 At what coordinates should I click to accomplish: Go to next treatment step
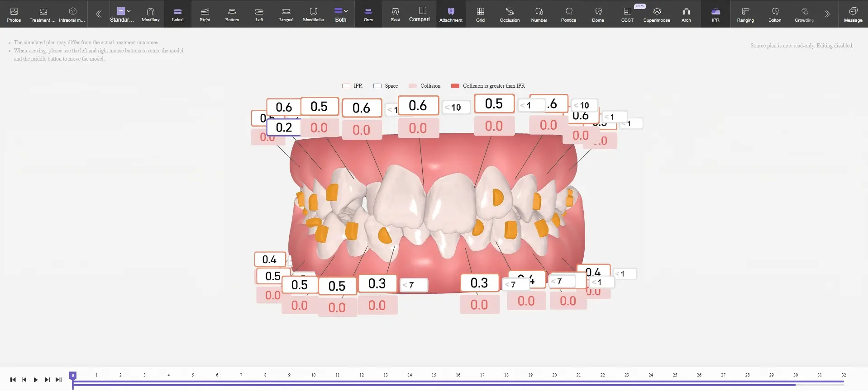tap(47, 380)
